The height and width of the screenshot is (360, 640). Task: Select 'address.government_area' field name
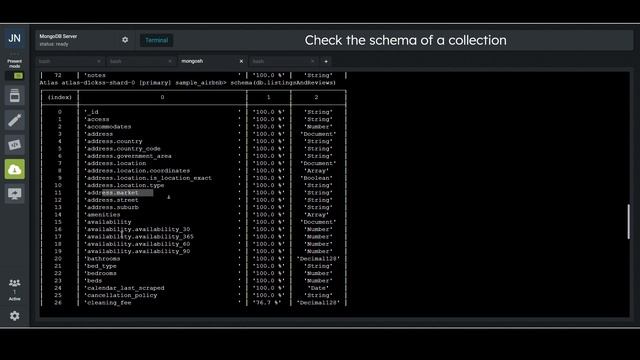pyautogui.click(x=128, y=156)
